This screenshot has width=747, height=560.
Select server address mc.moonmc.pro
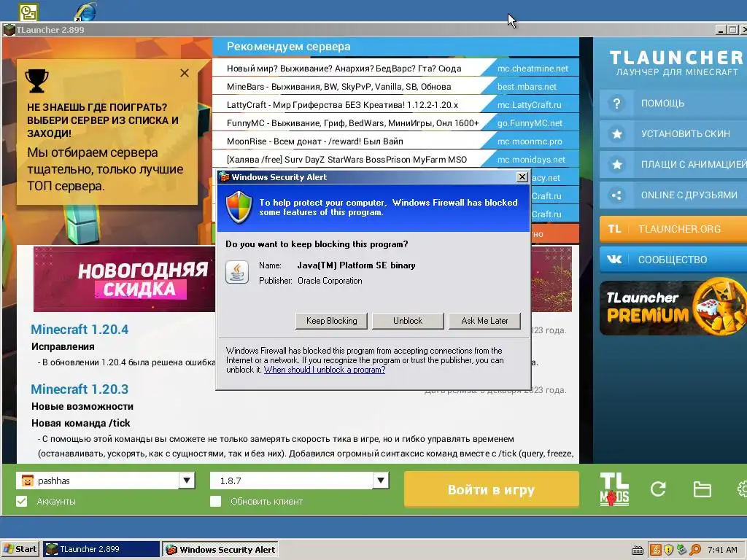pyautogui.click(x=530, y=141)
